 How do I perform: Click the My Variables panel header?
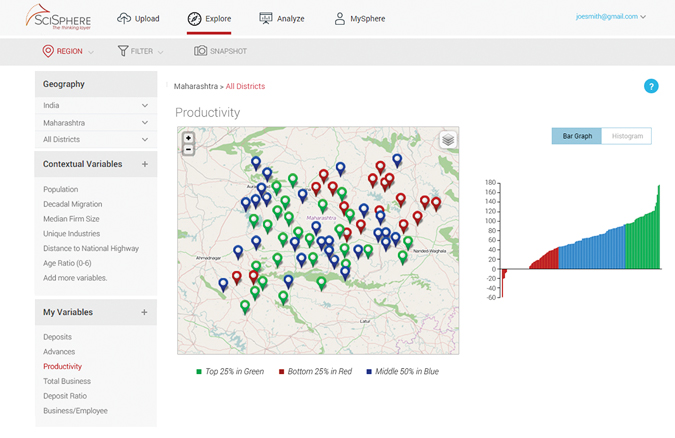[x=96, y=312]
